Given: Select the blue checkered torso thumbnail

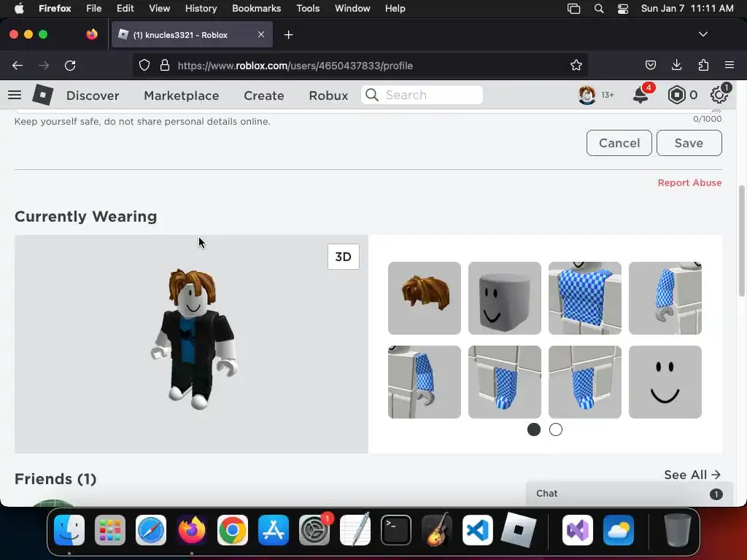Looking at the screenshot, I should click(584, 298).
